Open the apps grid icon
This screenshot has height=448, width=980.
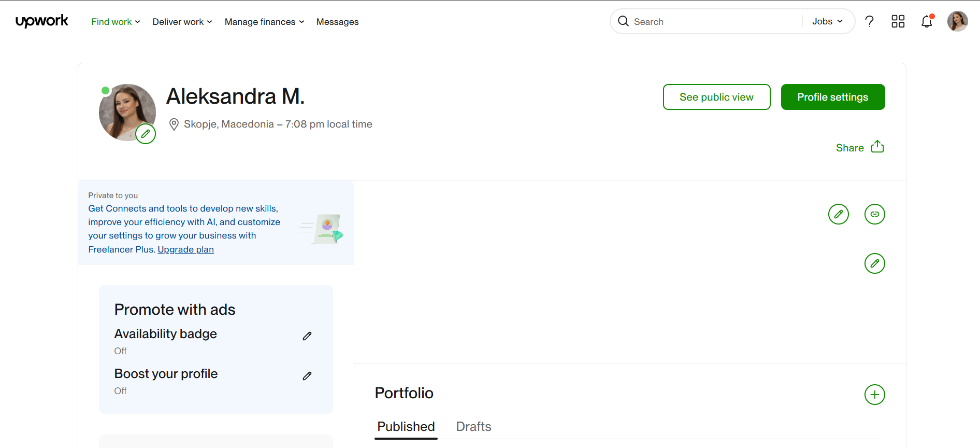[898, 21]
